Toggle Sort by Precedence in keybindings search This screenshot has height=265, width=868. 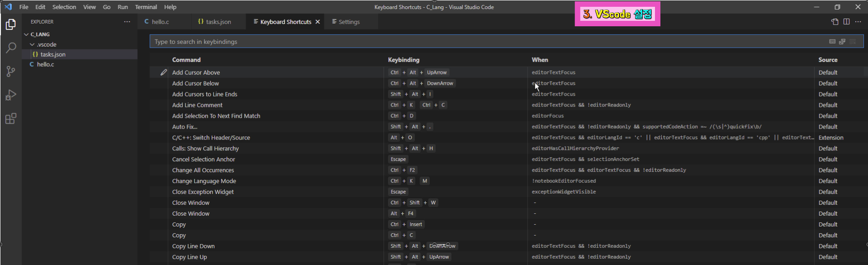[842, 42]
